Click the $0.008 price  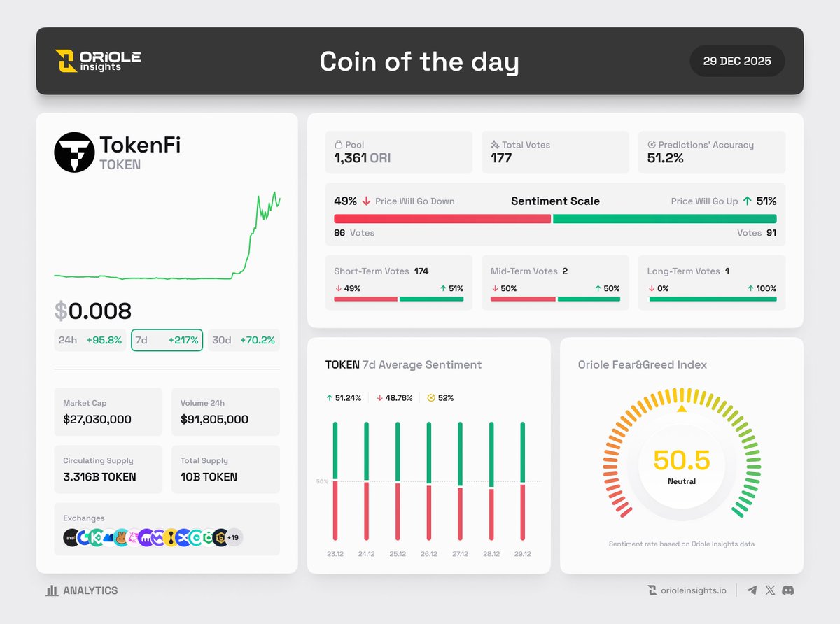tap(93, 311)
